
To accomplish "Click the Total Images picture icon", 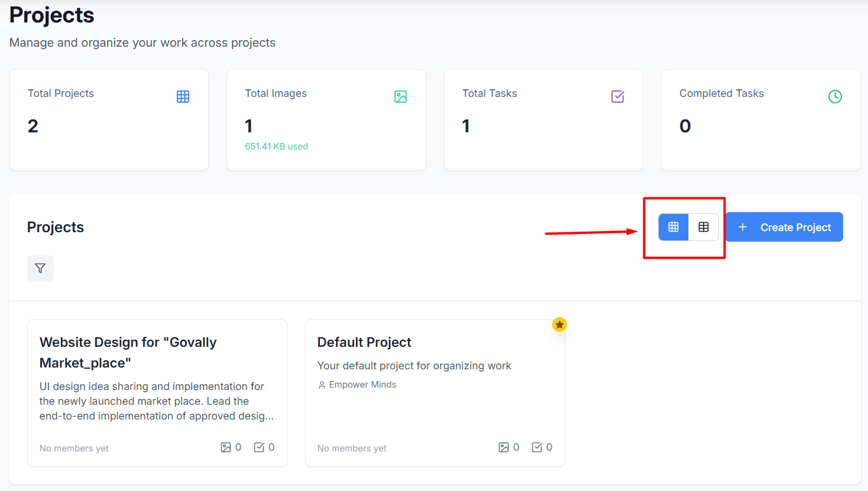I will (x=400, y=97).
